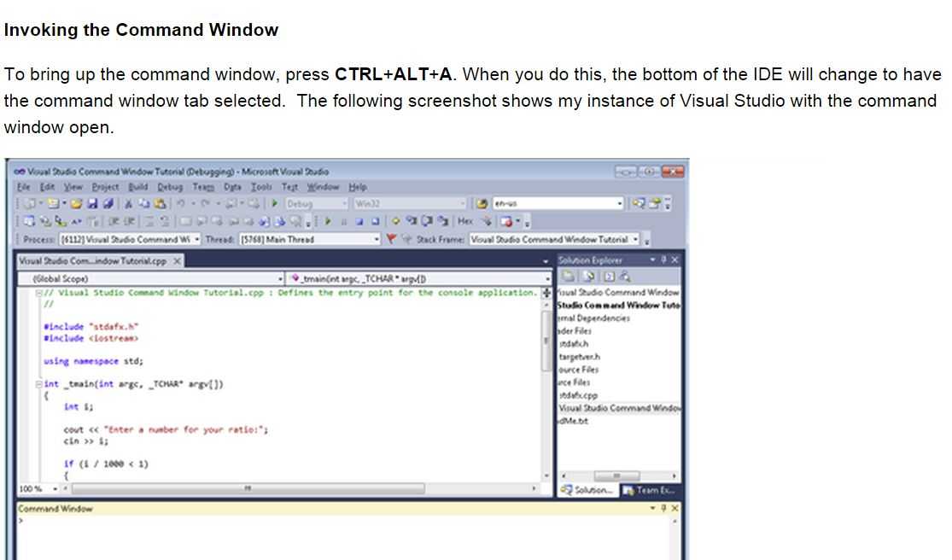The height and width of the screenshot is (560, 952).
Task: Click the New Project toolbar icon
Action: coord(29,204)
